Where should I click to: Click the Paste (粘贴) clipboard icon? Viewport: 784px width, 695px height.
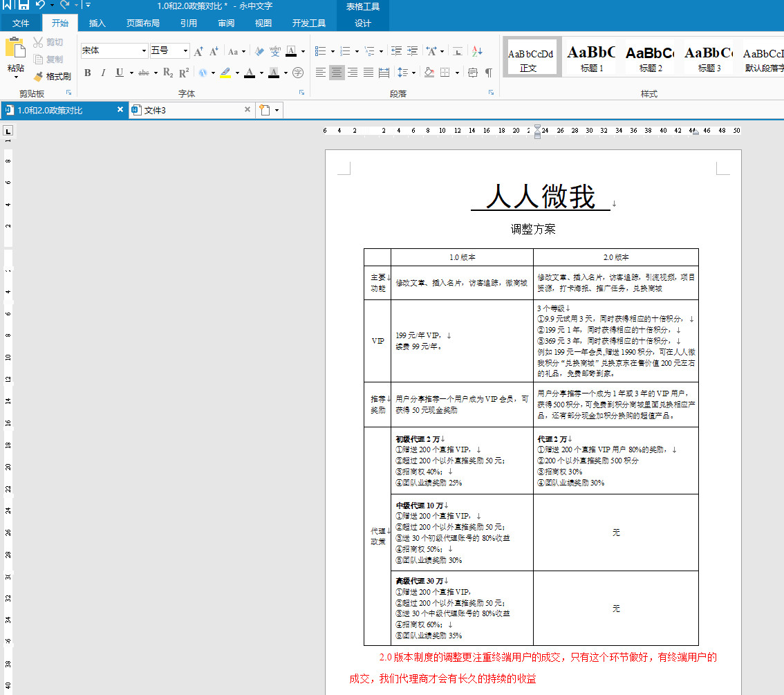[15, 48]
